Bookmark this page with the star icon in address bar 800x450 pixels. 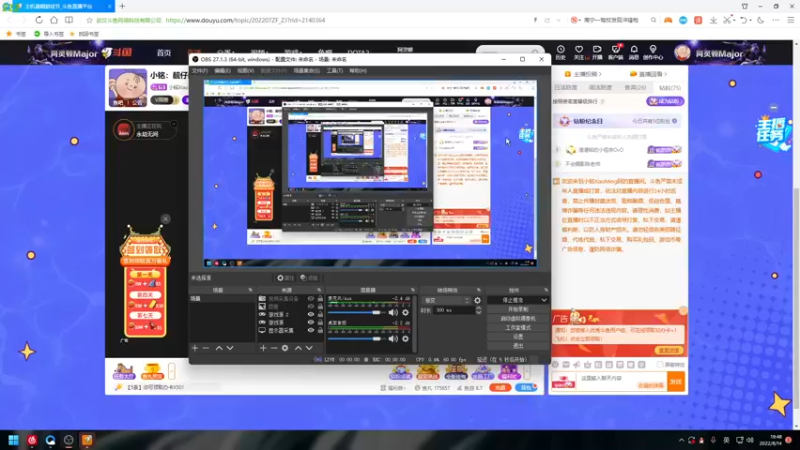click(89, 20)
